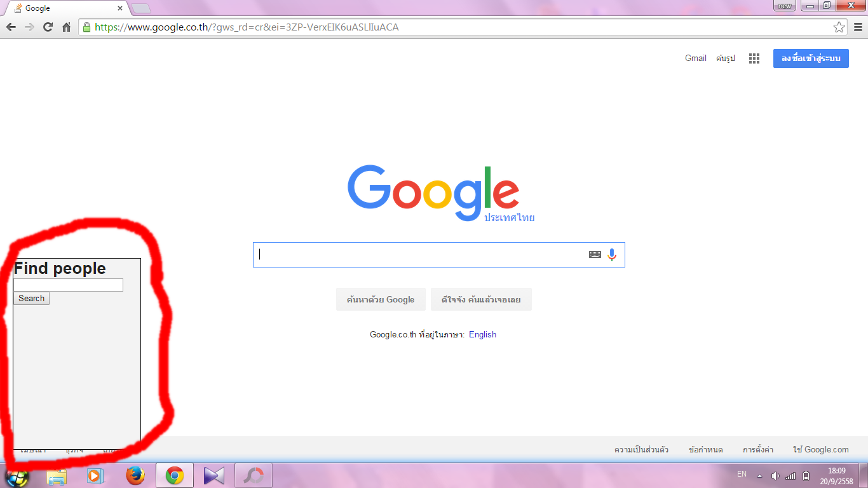
Task: Click the EN language indicator in the tray
Action: tap(742, 474)
